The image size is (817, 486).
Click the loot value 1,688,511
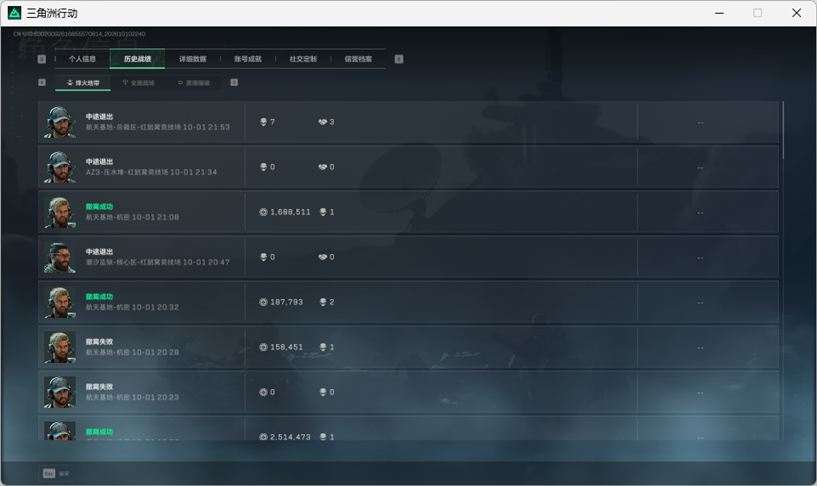[x=290, y=212]
